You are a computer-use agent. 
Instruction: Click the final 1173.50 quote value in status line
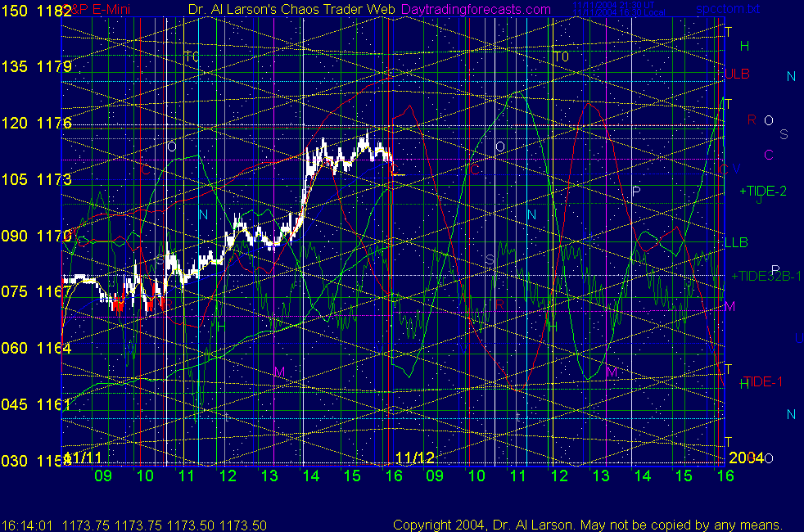(243, 525)
